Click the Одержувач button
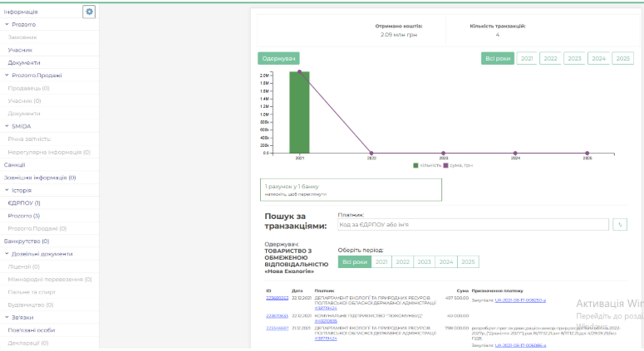This screenshot has width=644, height=351. click(278, 58)
